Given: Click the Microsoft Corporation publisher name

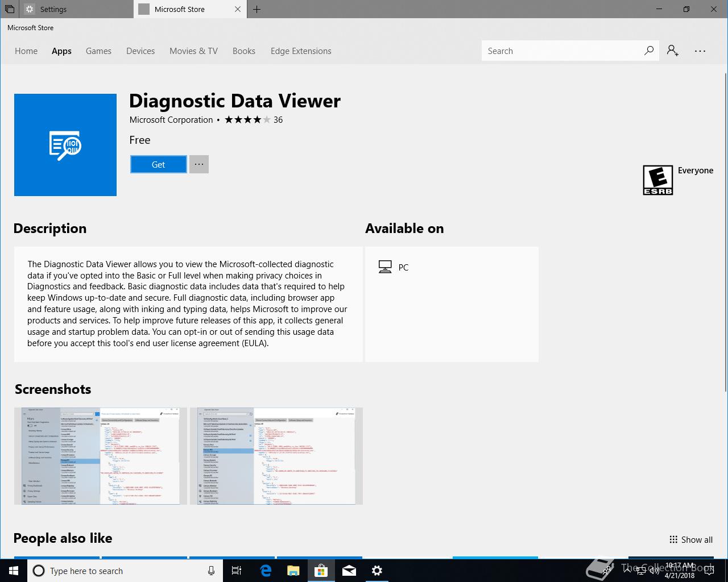Looking at the screenshot, I should click(171, 119).
